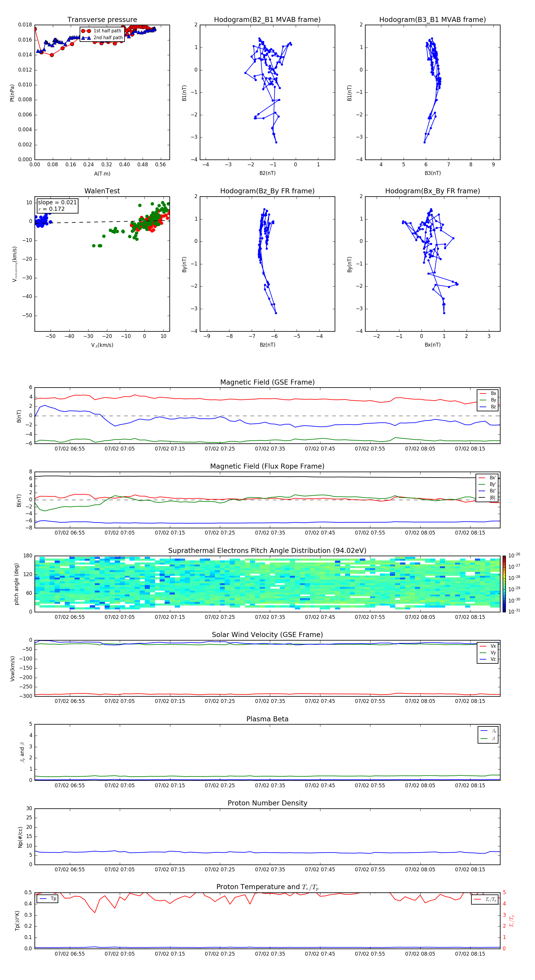The width and height of the screenshot is (535, 980).
Task: Click 'Hodogram(B2_B1 MVAB frame)' title
Action: pyautogui.click(x=267, y=19)
